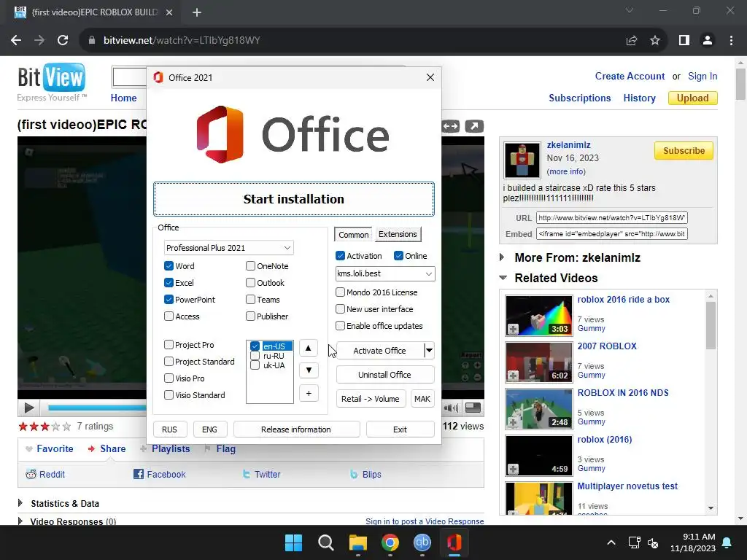Open taskbar Search
The image size is (747, 560).
pyautogui.click(x=326, y=542)
